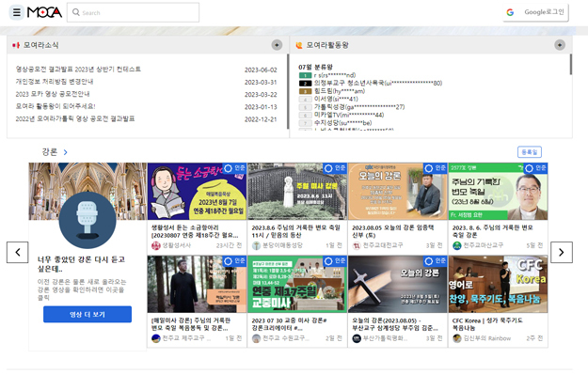Open news item dated 2023-03-22

pos(146,94)
